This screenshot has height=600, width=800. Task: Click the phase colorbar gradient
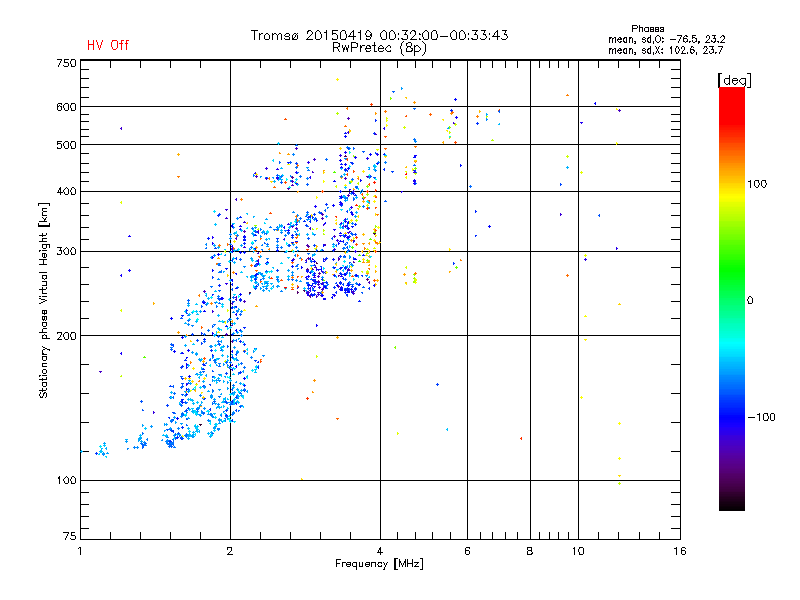(732, 298)
